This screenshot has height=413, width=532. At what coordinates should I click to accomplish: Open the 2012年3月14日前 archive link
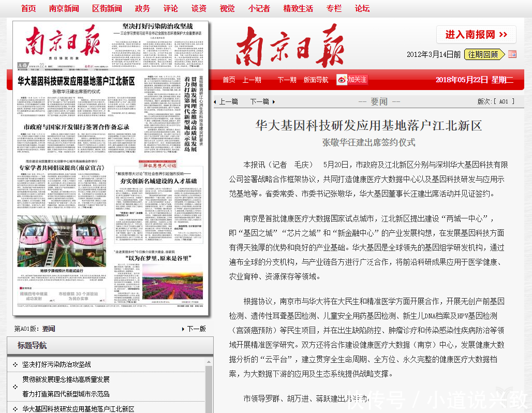pos(434,54)
